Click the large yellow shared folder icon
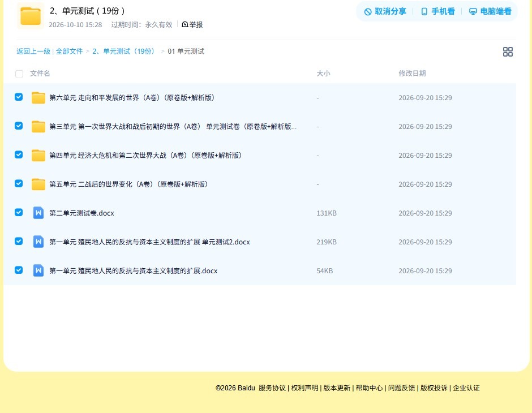The height and width of the screenshot is (413, 532). [30, 16]
